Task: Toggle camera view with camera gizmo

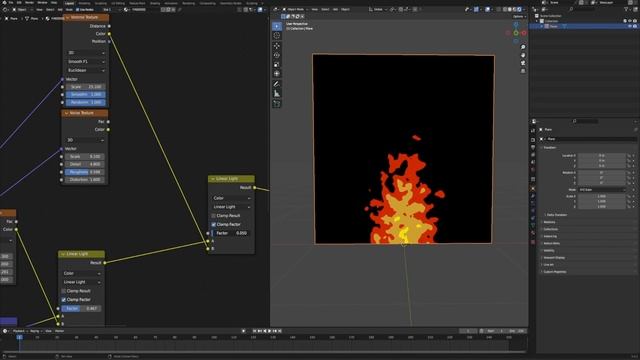Action: click(x=523, y=63)
